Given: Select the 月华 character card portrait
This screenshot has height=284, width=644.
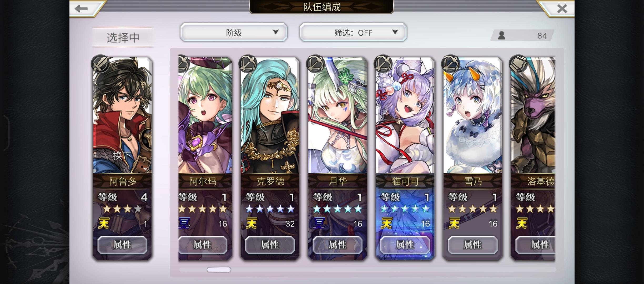Looking at the screenshot, I should (338, 116).
